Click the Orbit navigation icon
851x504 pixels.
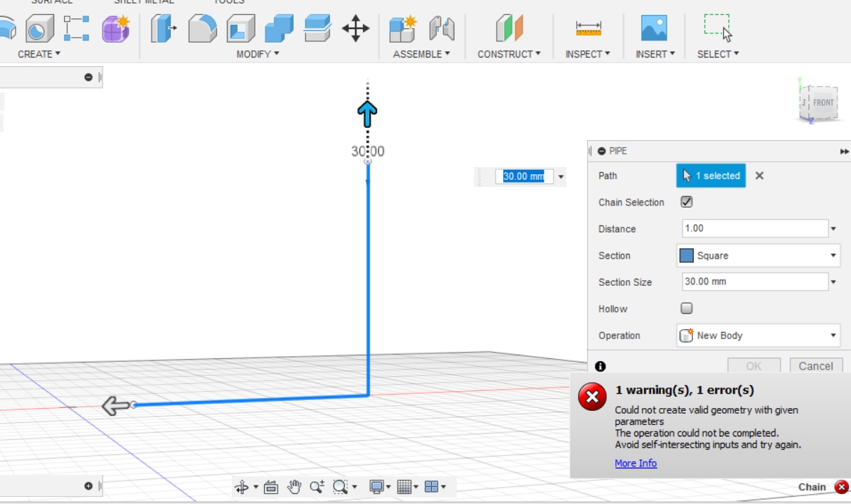[241, 487]
